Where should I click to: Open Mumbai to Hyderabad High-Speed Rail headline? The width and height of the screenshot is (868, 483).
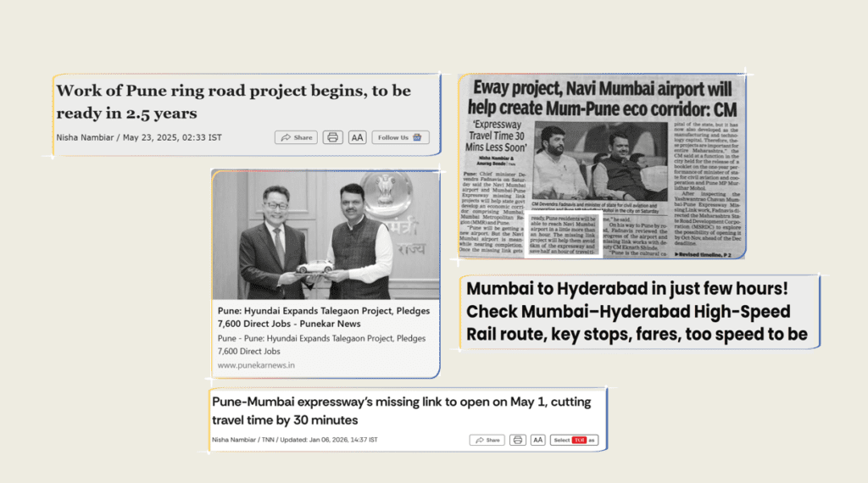(636, 311)
